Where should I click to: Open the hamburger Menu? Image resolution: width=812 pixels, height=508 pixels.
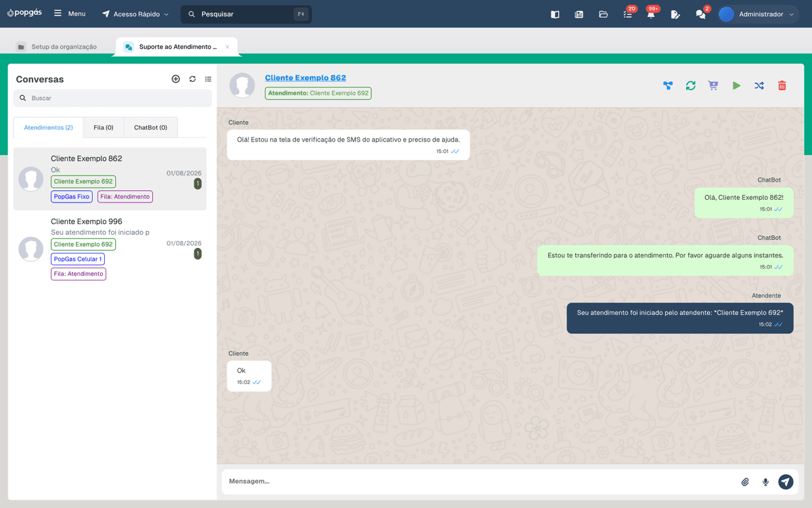(x=69, y=14)
